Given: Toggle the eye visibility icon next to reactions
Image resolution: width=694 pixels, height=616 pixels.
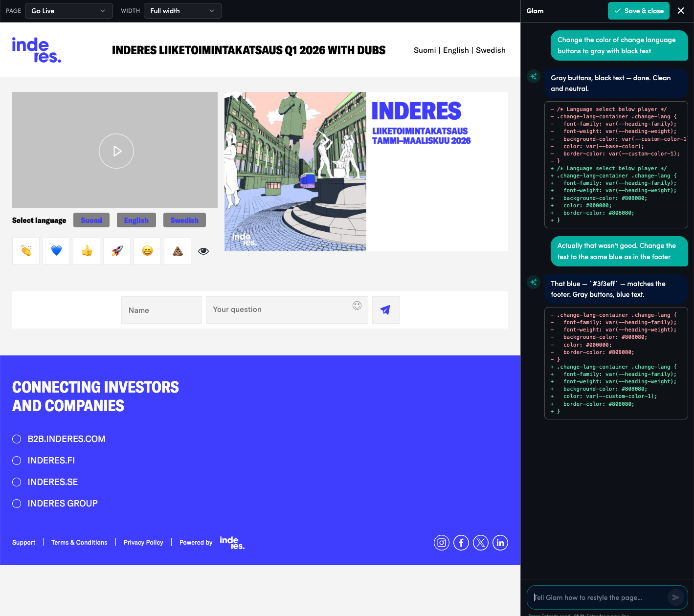Looking at the screenshot, I should pos(203,251).
